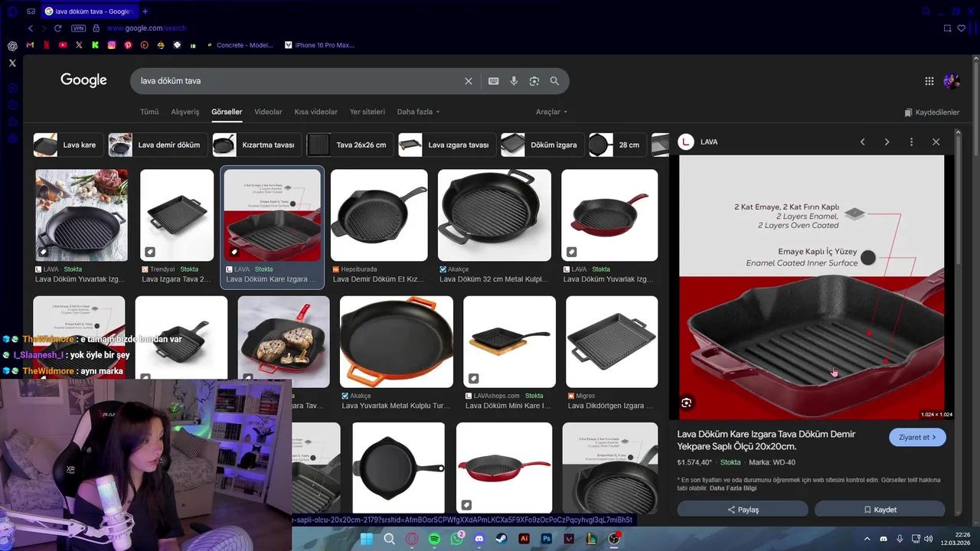980x551 pixels.
Task: Open Netflix bookmark icon
Action: pos(46,45)
